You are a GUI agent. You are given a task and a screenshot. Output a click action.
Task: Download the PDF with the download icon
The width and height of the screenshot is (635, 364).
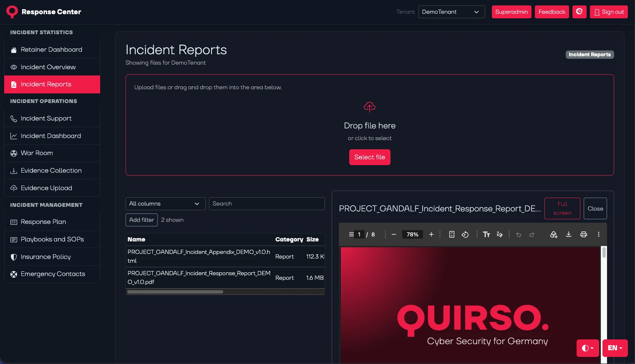[568, 234]
